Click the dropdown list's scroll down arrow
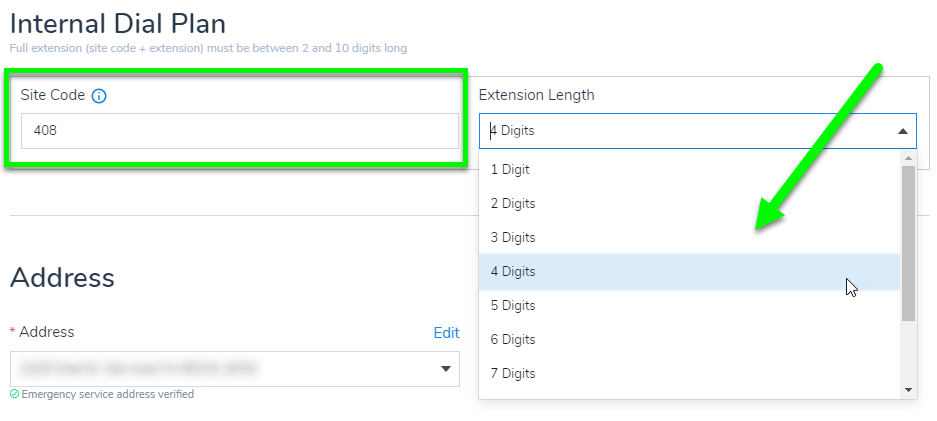 [x=908, y=389]
